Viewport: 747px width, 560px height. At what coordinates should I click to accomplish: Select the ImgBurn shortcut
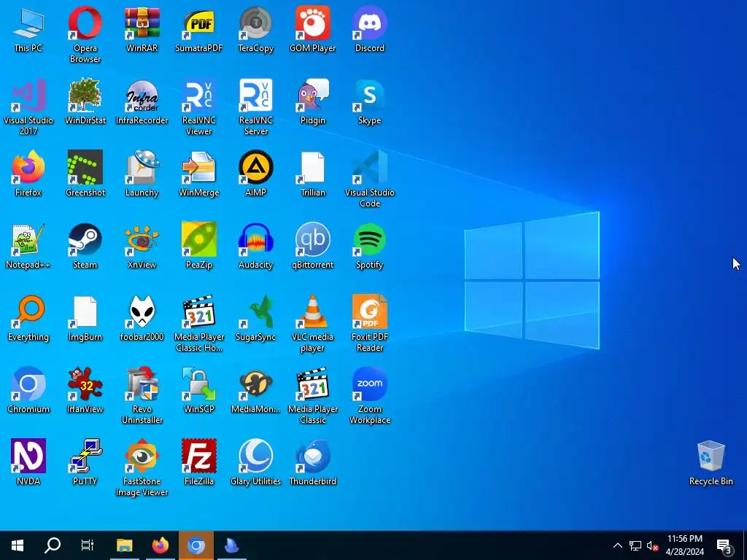click(x=85, y=318)
